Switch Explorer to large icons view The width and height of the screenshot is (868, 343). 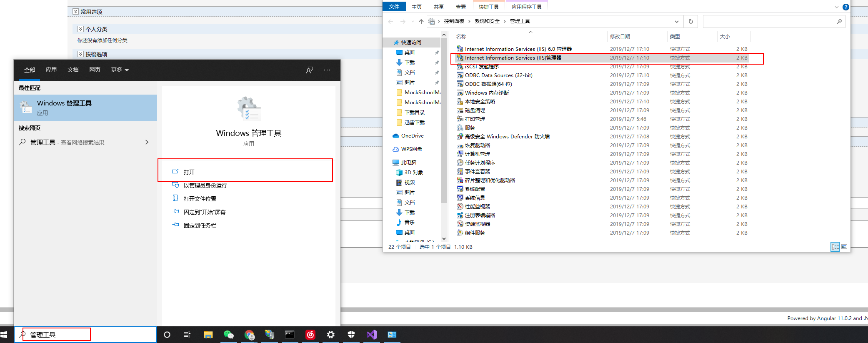pyautogui.click(x=844, y=247)
